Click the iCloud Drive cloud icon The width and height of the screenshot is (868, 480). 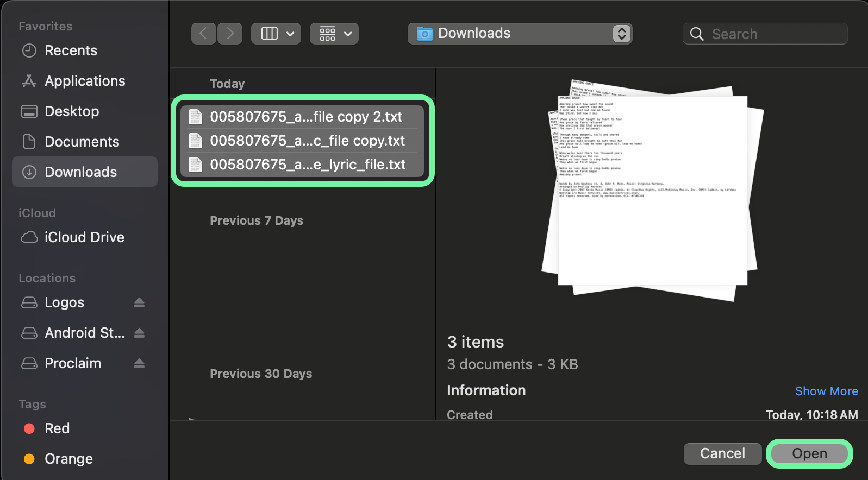pos(29,237)
